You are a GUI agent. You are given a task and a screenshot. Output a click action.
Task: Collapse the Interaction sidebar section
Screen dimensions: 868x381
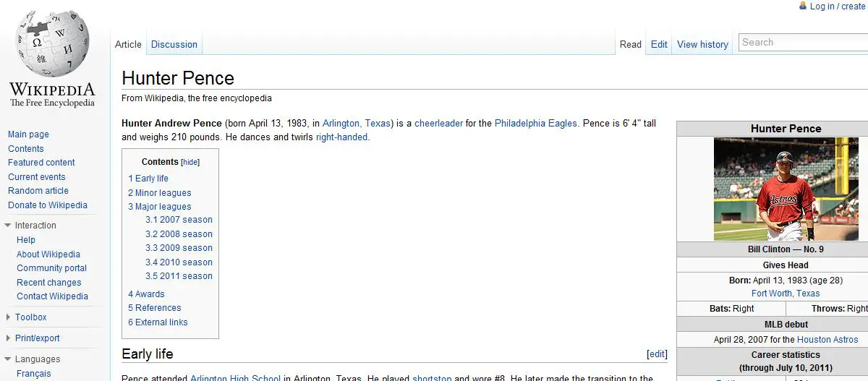8,226
